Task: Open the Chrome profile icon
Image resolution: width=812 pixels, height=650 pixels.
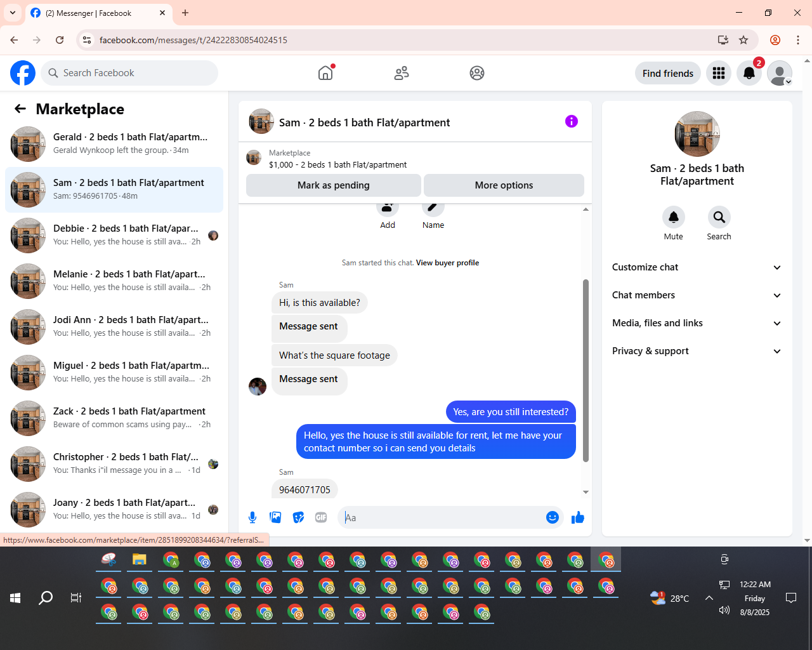Action: [775, 40]
